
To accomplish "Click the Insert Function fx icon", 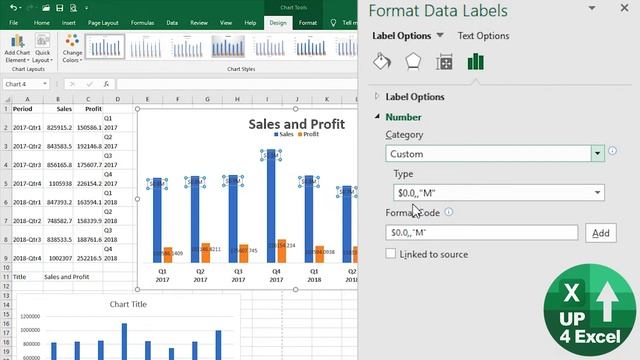I will [106, 84].
